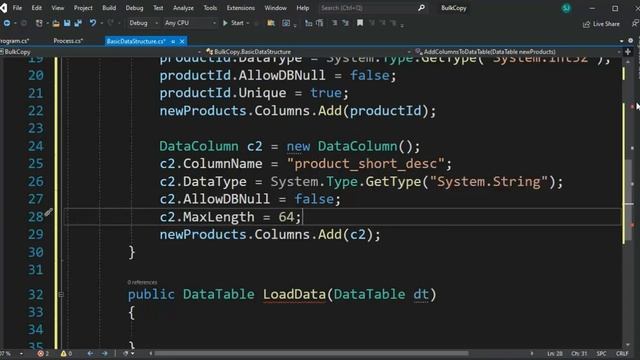The height and width of the screenshot is (360, 640).
Task: Open the Build menu
Action: pos(109,8)
